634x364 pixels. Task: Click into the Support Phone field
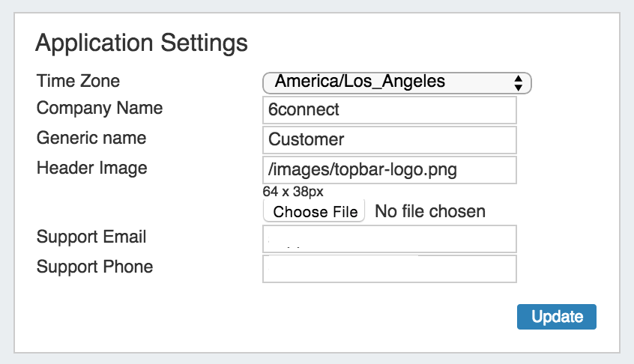(x=390, y=269)
